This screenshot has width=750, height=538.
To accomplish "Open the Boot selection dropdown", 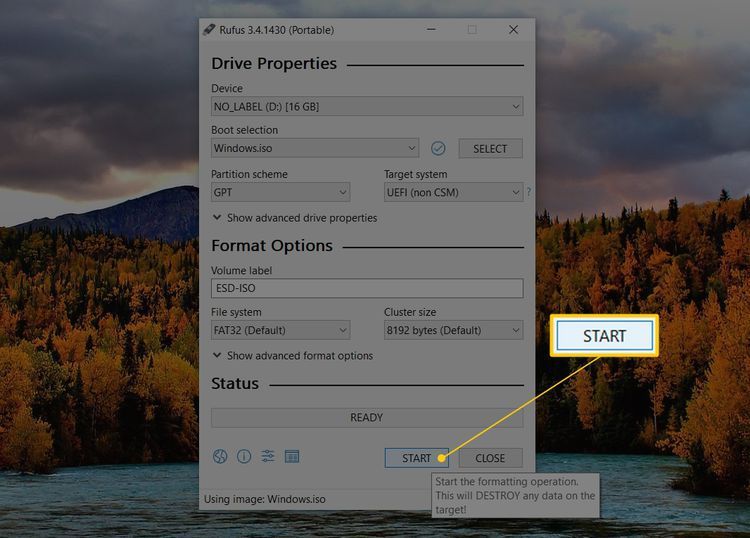I will pos(314,148).
